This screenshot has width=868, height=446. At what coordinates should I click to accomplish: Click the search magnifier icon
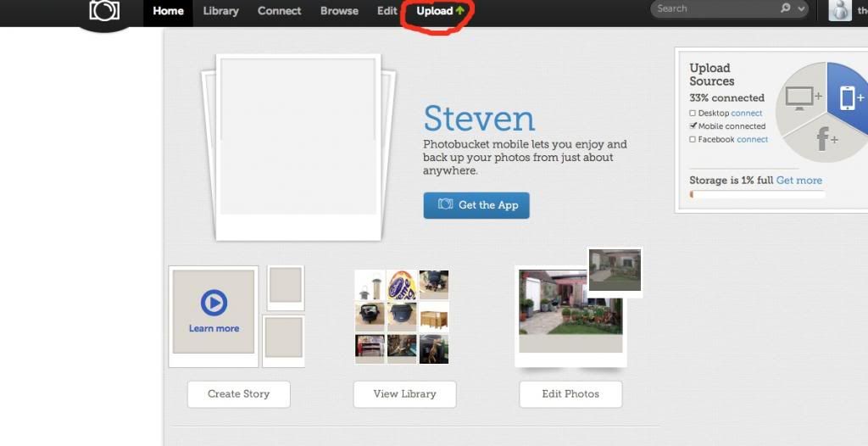(786, 8)
